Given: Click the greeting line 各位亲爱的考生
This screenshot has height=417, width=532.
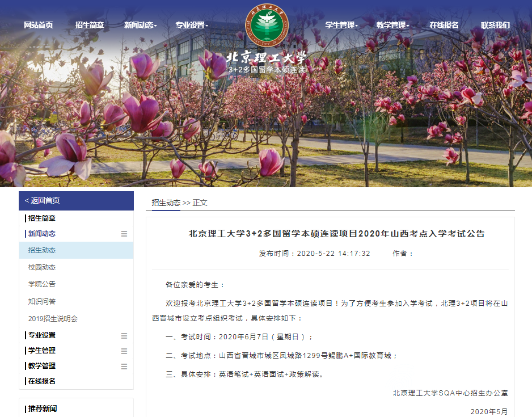Looking at the screenshot, I should [195, 285].
